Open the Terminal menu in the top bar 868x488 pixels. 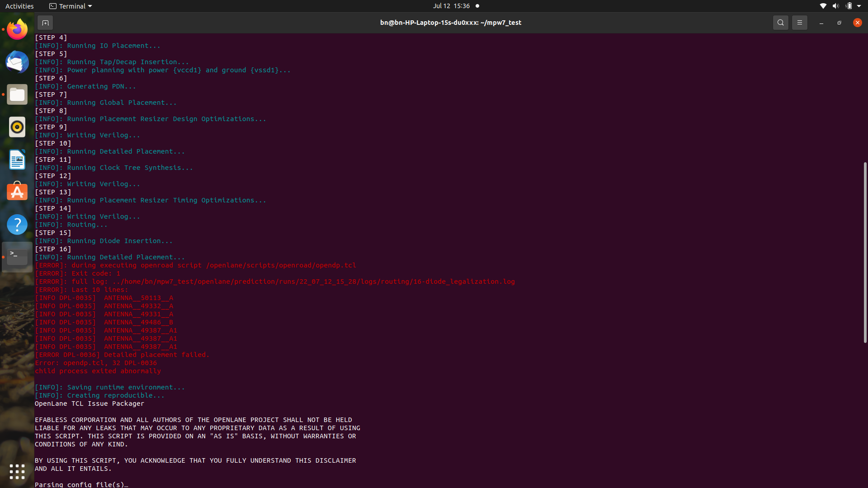(x=70, y=6)
